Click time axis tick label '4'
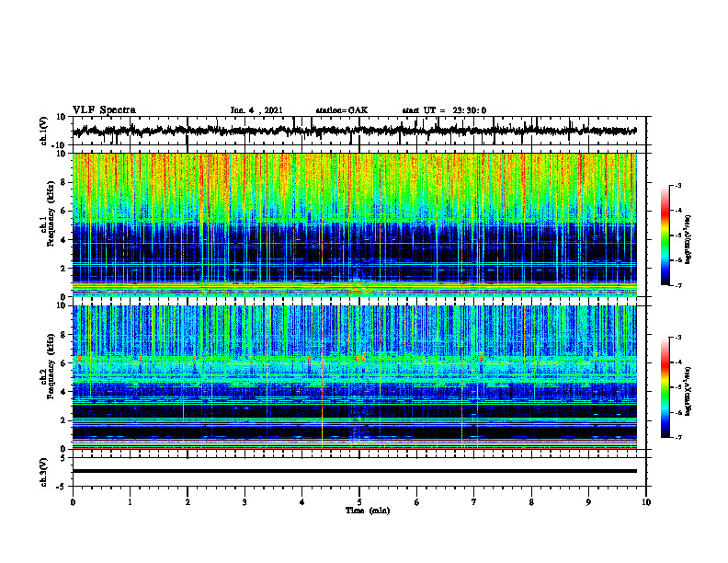The image size is (728, 563). [302, 502]
